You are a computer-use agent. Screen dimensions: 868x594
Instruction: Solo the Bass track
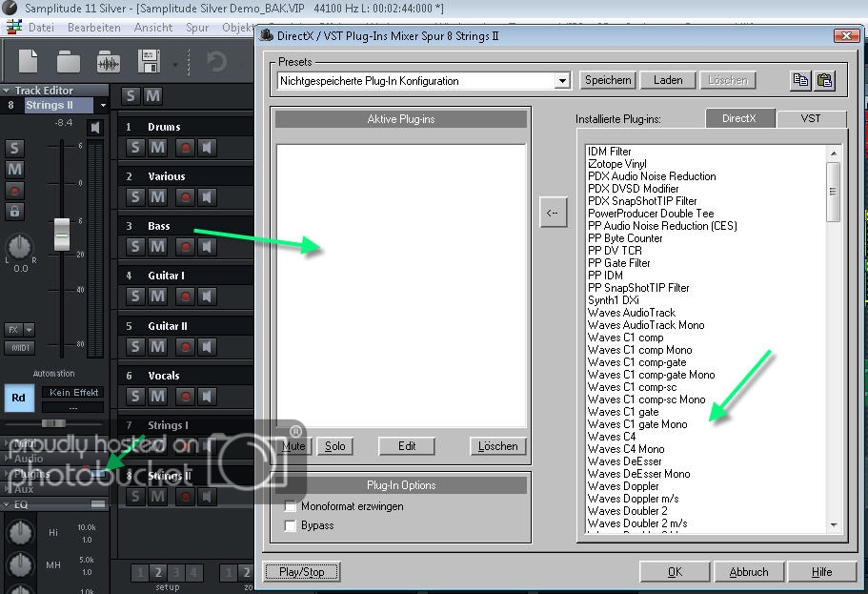point(135,247)
